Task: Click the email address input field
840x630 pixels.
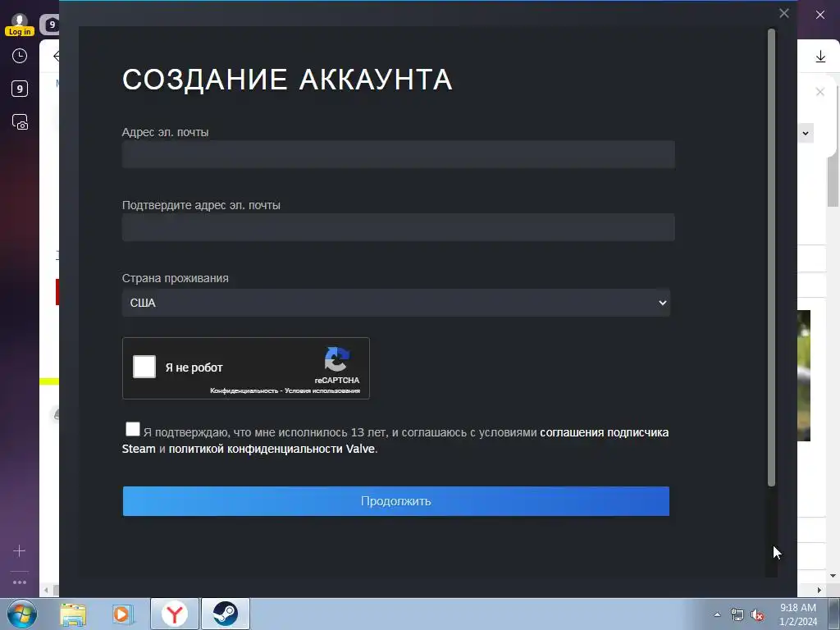Action: 398,154
